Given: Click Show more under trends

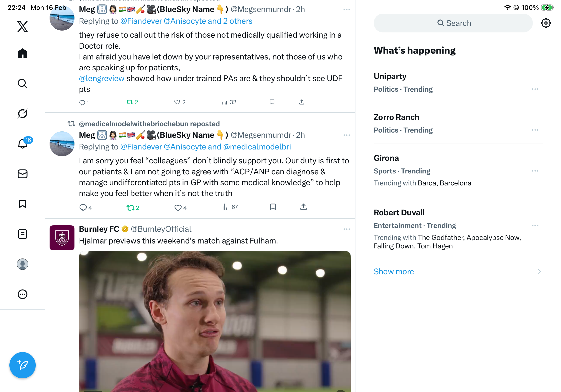Looking at the screenshot, I should pos(394,271).
